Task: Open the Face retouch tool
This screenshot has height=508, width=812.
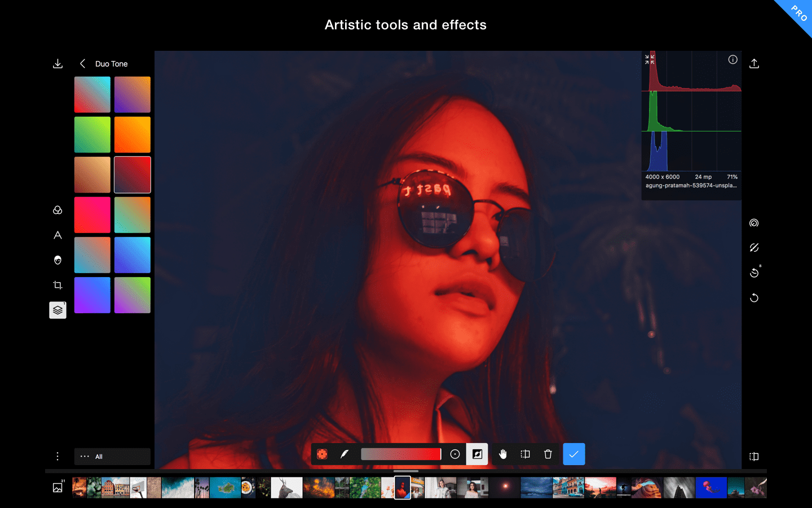Action: tap(58, 260)
